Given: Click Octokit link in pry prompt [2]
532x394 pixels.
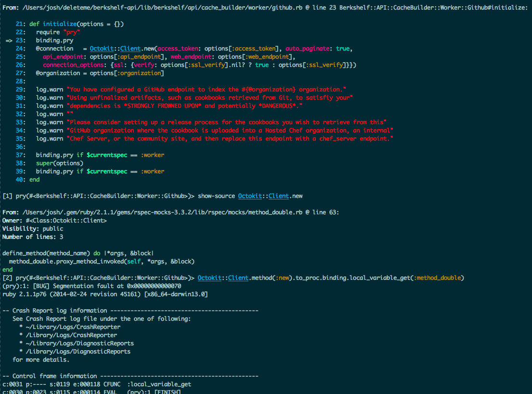Looking at the screenshot, I should click(x=209, y=277).
